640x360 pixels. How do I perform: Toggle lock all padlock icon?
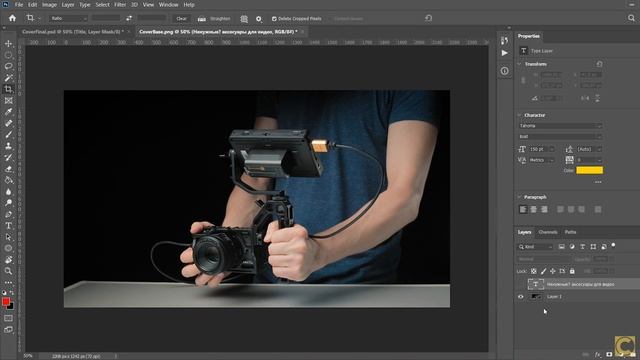[572, 271]
